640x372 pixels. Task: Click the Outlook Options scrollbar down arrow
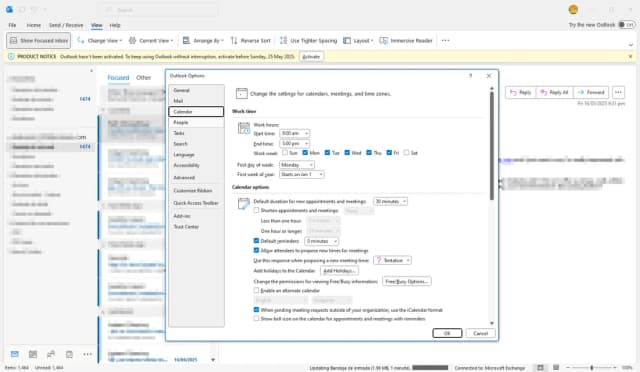point(492,323)
